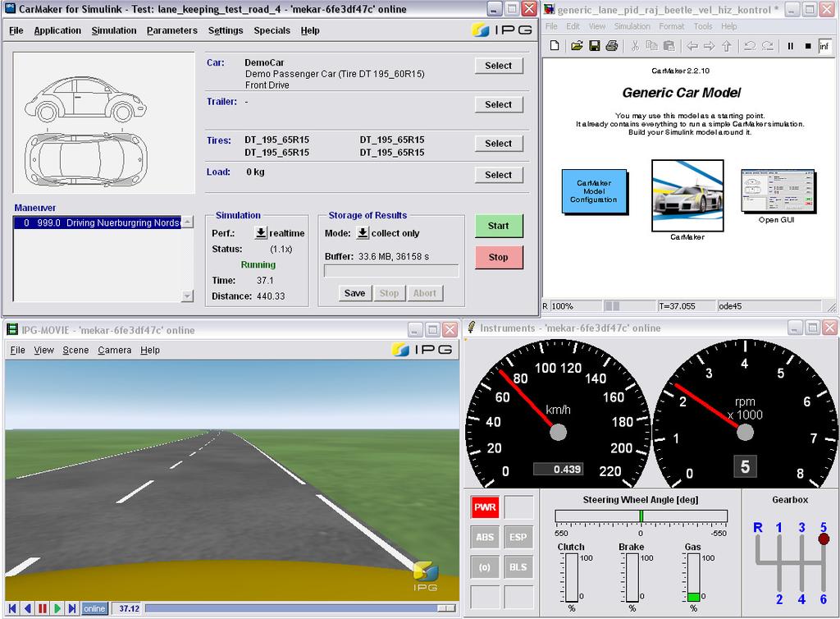Click the red Stop simulation button
This screenshot has width=840, height=619.
click(x=498, y=257)
